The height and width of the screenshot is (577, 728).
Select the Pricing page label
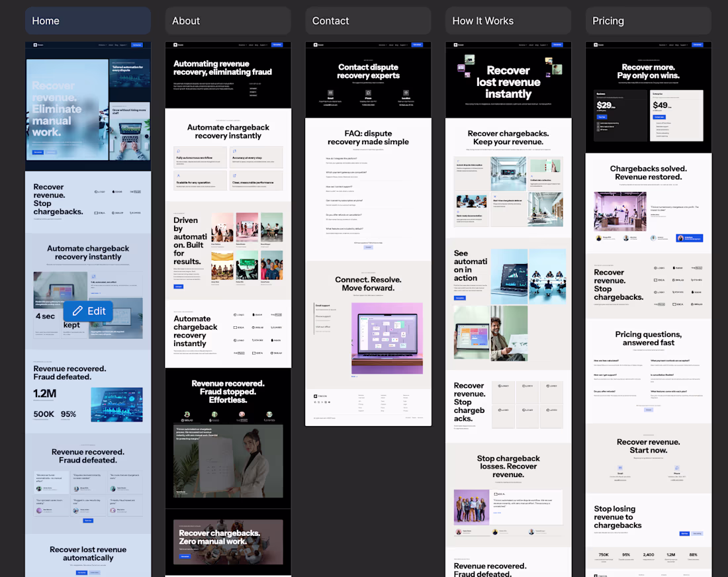tap(649, 21)
